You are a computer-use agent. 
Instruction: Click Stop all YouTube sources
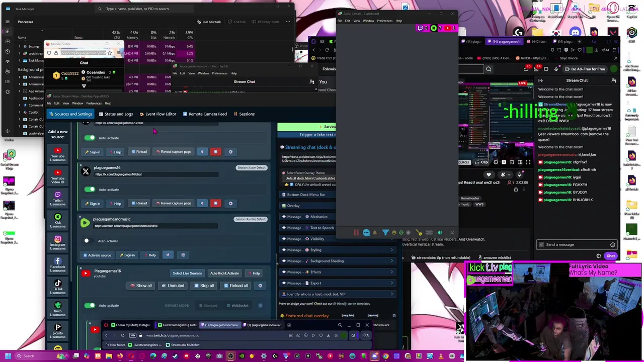(204, 286)
